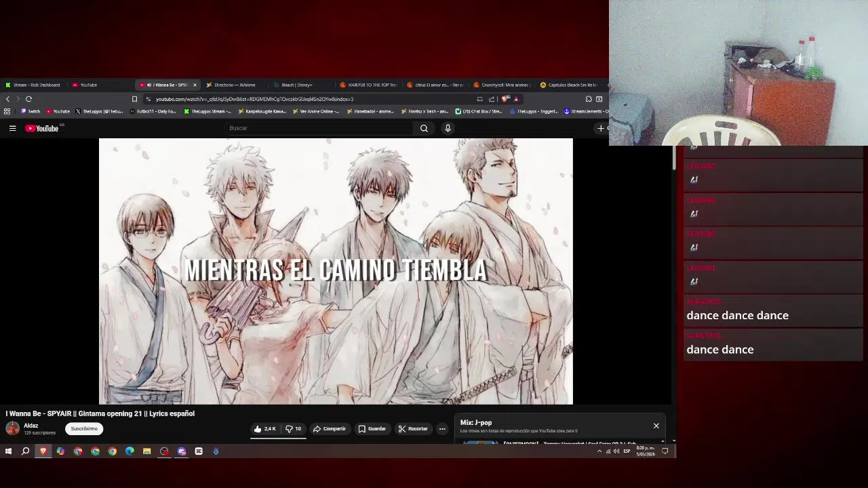Close the Mix: J-pop playlist panel
868x488 pixels.
click(656, 426)
